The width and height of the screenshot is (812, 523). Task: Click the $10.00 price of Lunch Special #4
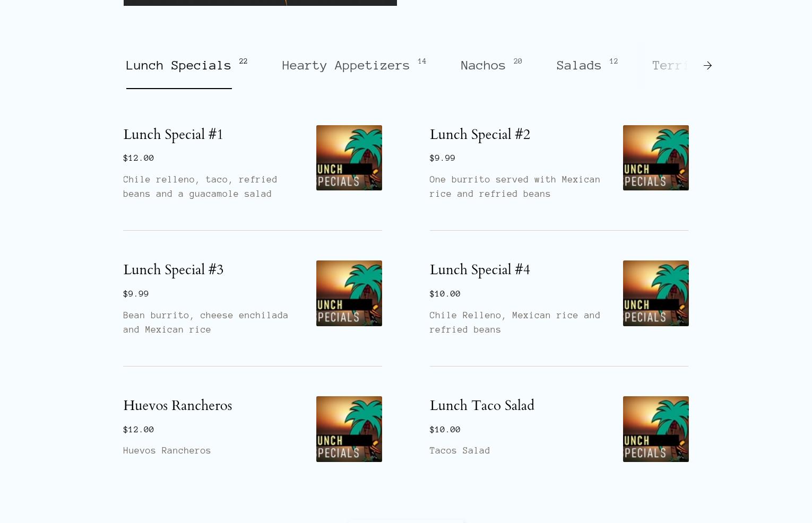tap(445, 294)
